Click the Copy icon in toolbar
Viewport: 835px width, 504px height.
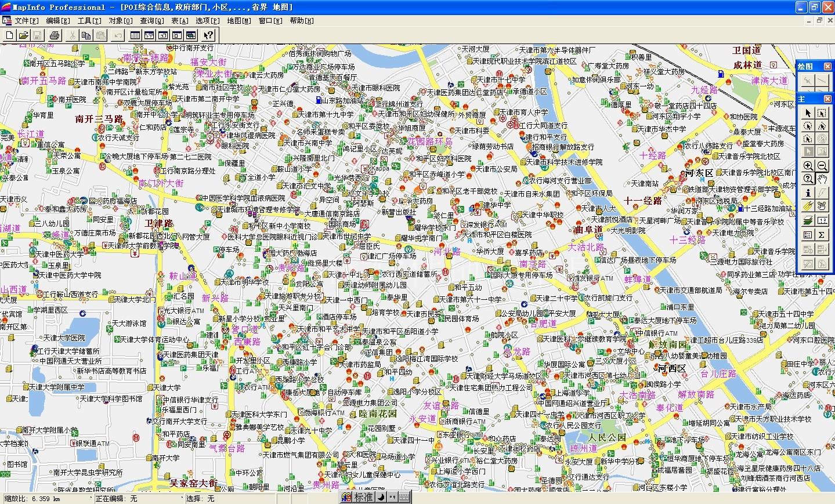[86, 35]
